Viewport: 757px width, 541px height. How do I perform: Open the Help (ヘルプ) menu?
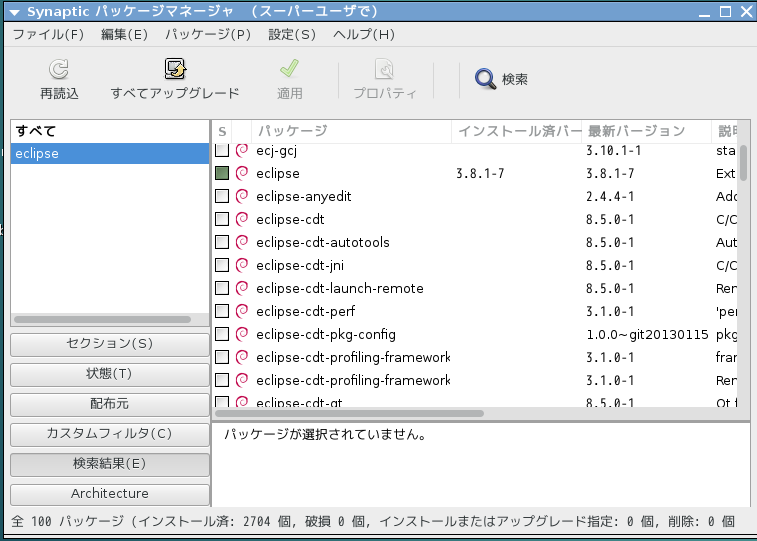tap(364, 34)
